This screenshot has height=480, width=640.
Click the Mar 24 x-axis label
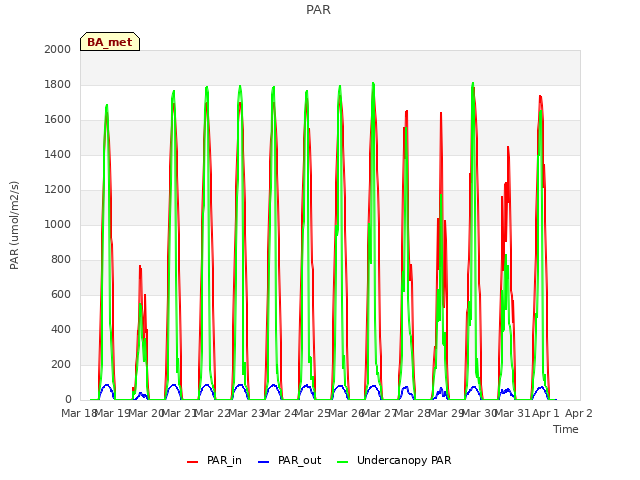(x=279, y=413)
